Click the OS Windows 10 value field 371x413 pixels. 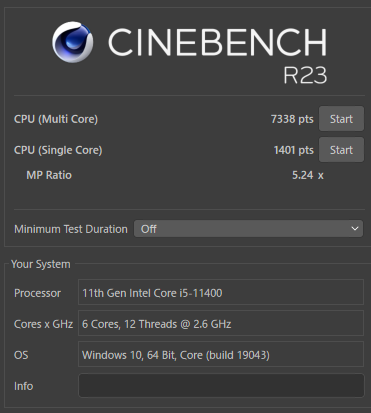(221, 354)
